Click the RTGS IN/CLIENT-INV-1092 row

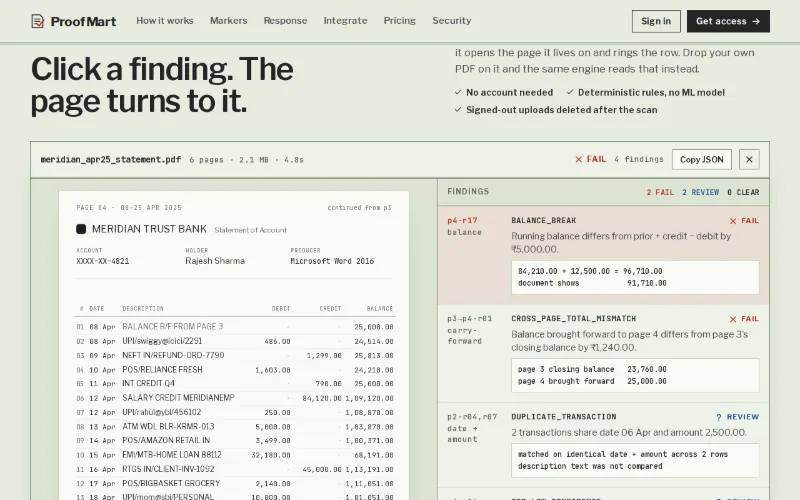[x=235, y=469]
